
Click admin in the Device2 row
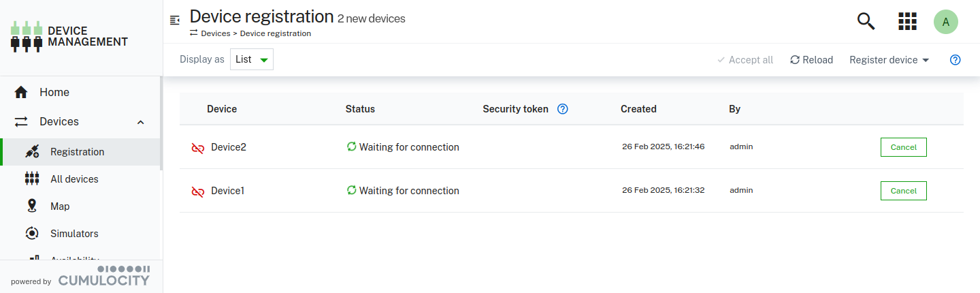741,146
